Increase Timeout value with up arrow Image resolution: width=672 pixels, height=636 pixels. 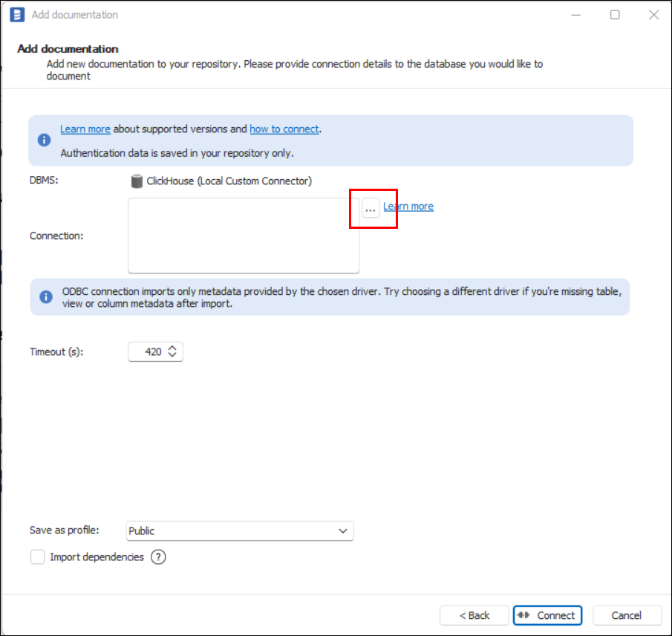172,348
